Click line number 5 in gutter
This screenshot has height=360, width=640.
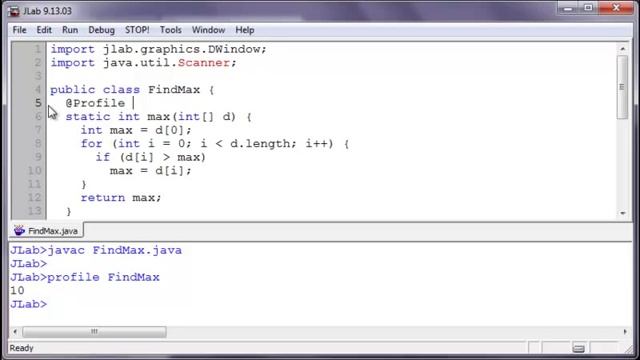pos(38,103)
